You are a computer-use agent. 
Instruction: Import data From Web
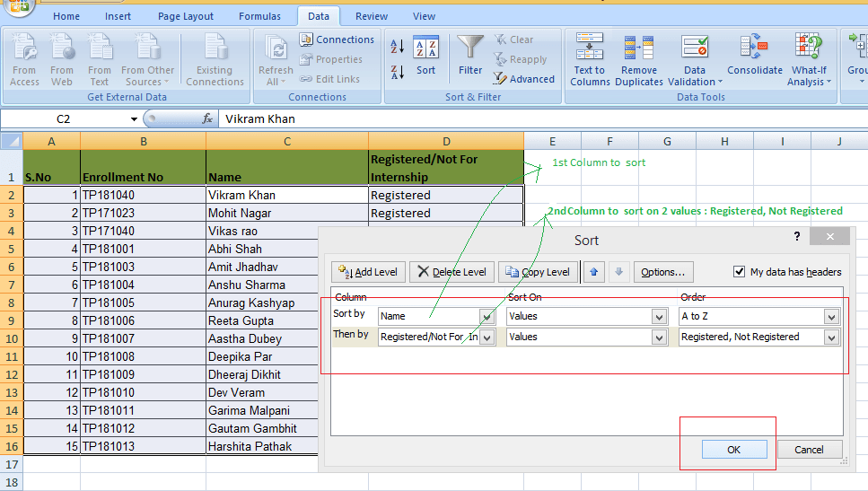pyautogui.click(x=61, y=59)
